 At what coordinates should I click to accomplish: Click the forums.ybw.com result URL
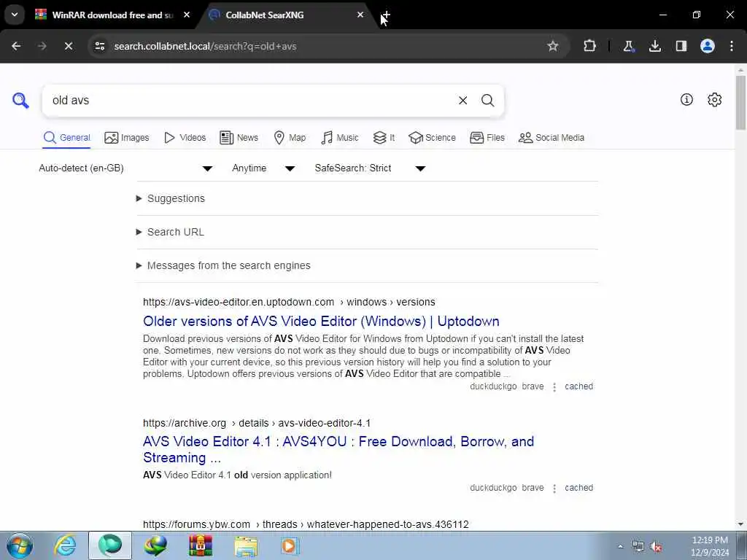click(x=306, y=524)
